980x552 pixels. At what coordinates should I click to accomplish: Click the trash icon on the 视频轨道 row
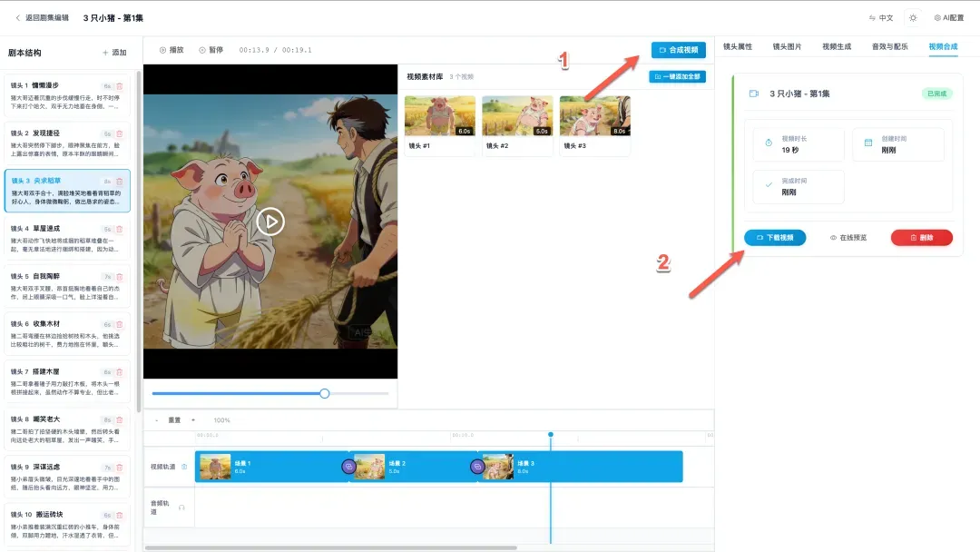184,467
